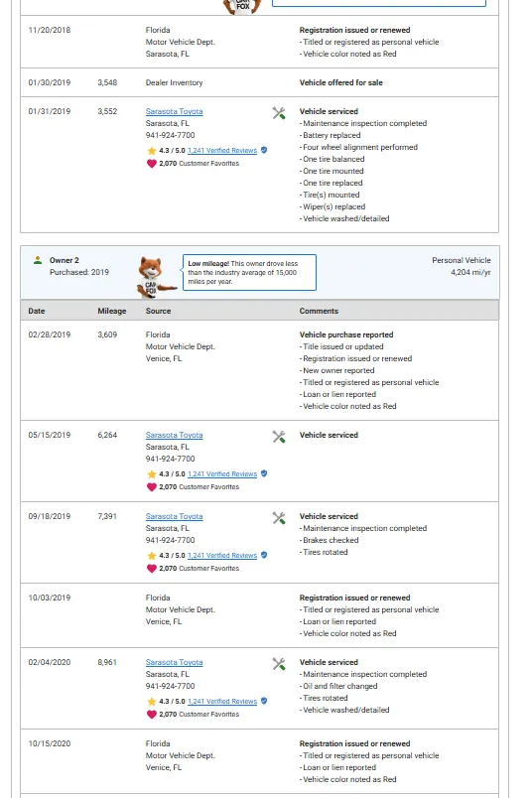
Task: Click the gold star rating icon on 01/31/2019 entry
Action: (152, 151)
